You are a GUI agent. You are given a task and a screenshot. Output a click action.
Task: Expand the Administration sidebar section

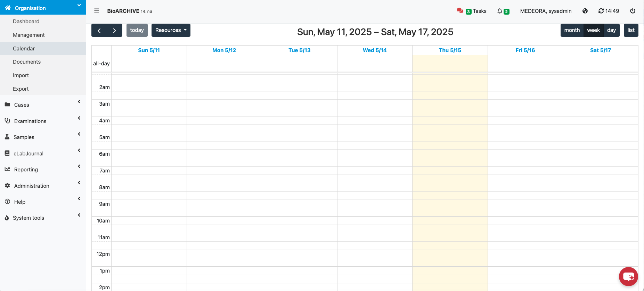click(32, 186)
